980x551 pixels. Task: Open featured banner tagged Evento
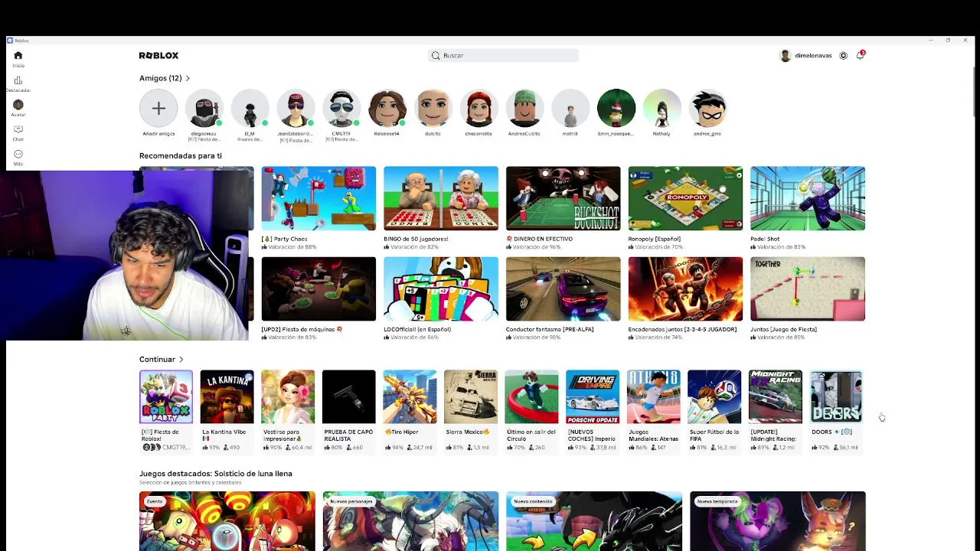pyautogui.click(x=227, y=521)
